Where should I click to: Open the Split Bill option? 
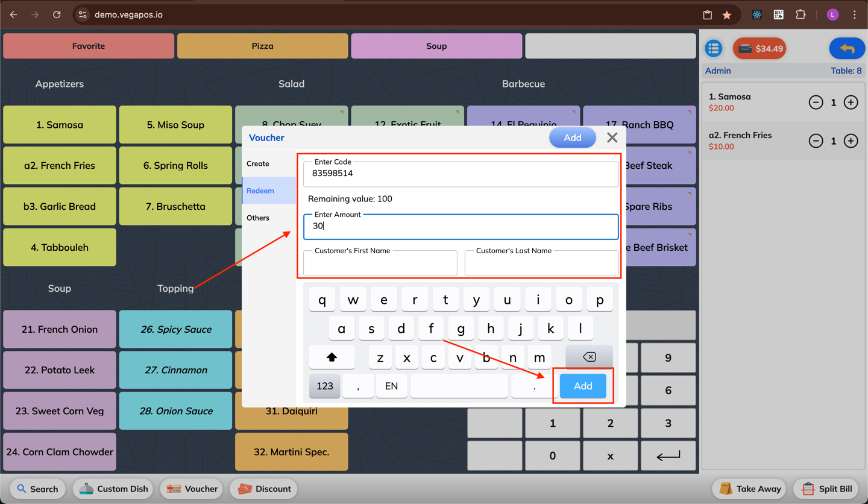826,489
